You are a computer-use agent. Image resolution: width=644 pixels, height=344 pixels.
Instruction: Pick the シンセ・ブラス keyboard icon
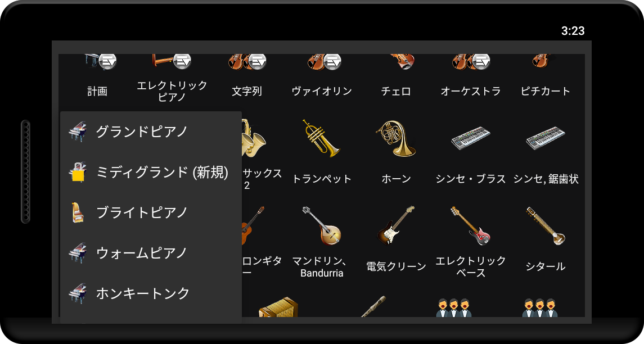click(471, 138)
